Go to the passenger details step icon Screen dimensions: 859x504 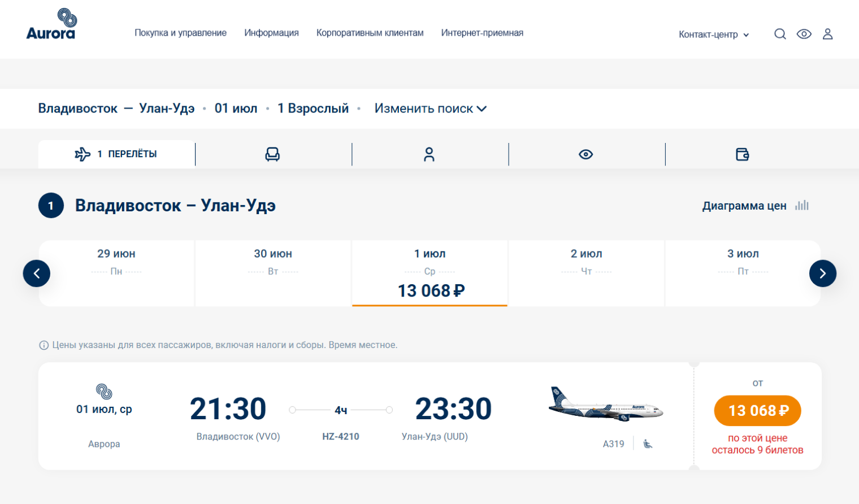[429, 154]
